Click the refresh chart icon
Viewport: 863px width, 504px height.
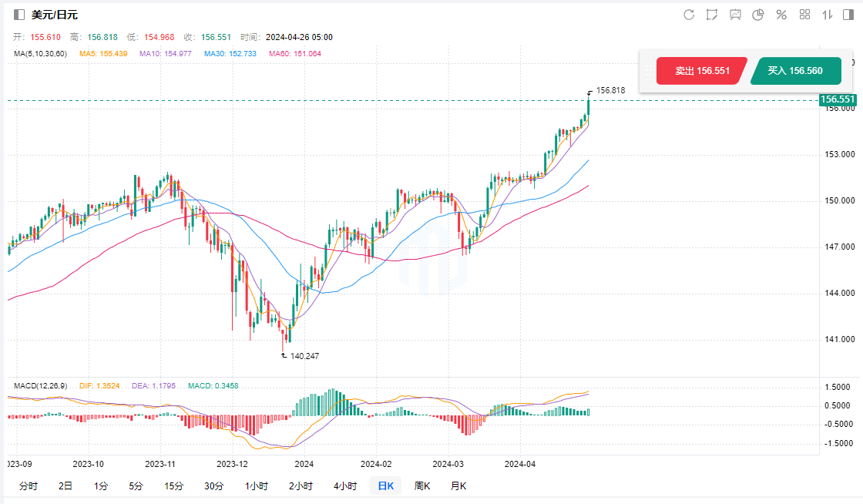pos(689,15)
